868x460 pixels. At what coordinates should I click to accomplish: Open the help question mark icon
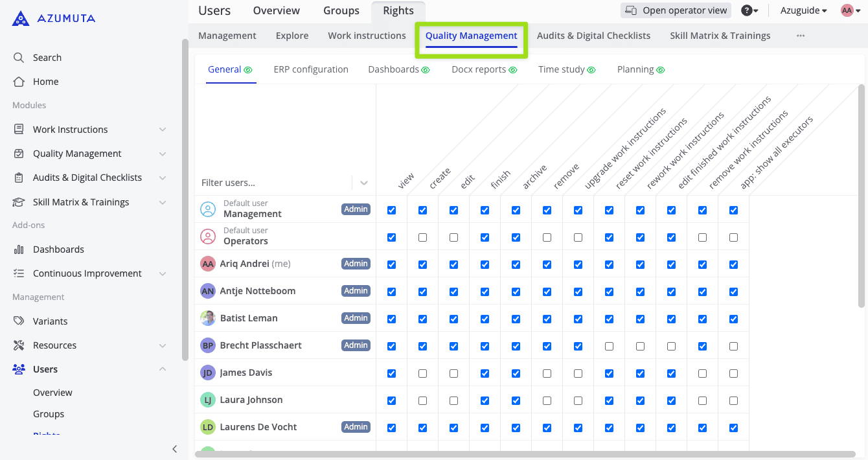click(746, 10)
